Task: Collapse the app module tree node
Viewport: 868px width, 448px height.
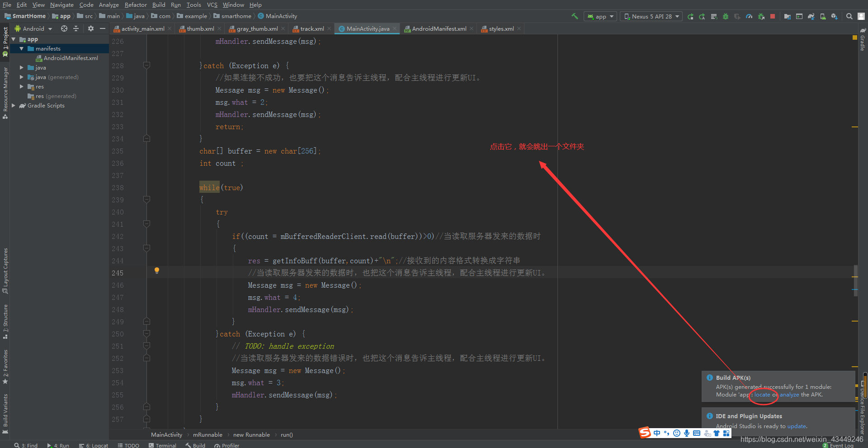Action: tap(14, 39)
